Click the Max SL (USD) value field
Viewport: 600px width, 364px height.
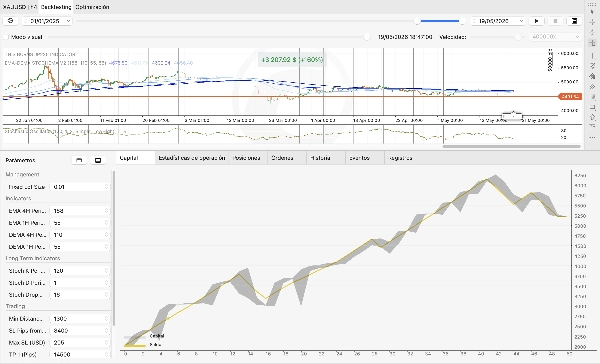pos(80,343)
